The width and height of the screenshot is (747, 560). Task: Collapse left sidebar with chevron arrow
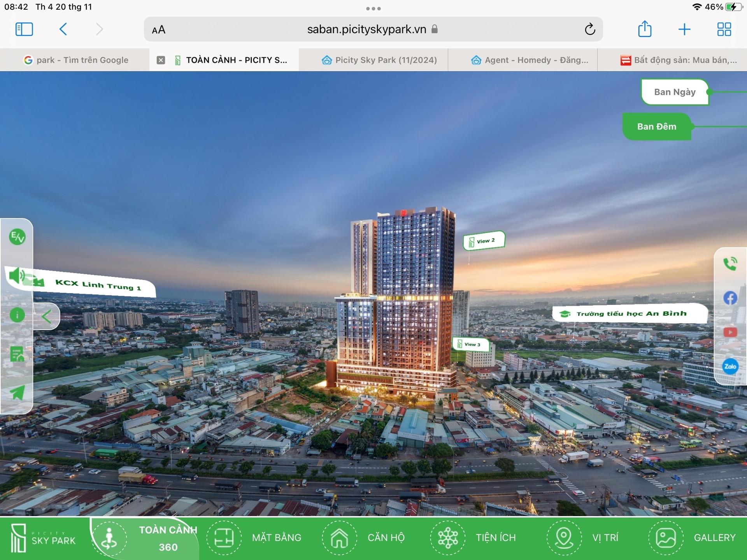(x=47, y=317)
